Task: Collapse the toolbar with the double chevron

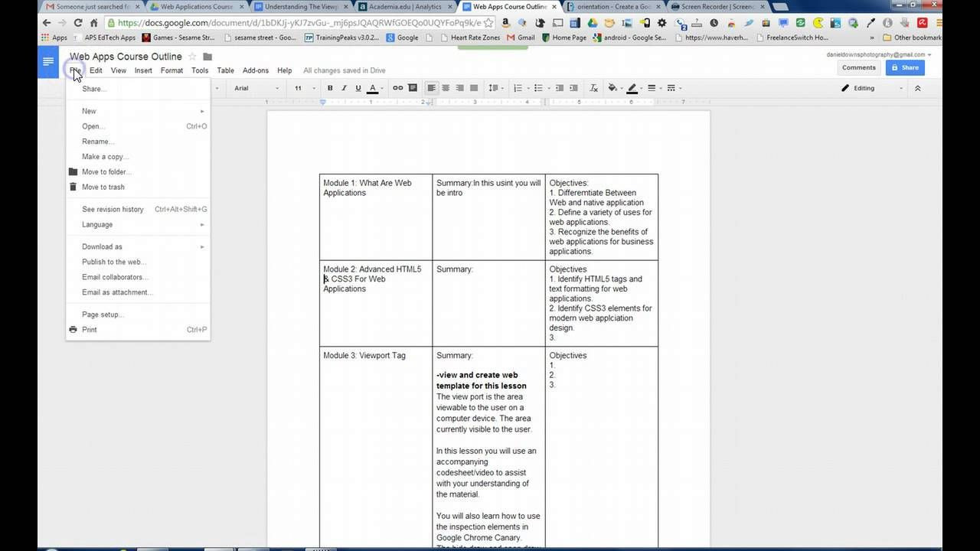Action: pos(917,88)
